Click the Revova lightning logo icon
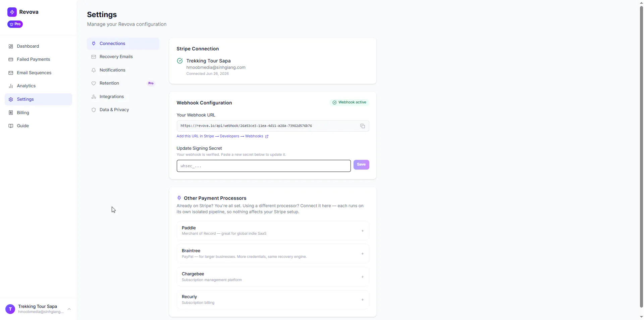The image size is (644, 320). pos(12,12)
